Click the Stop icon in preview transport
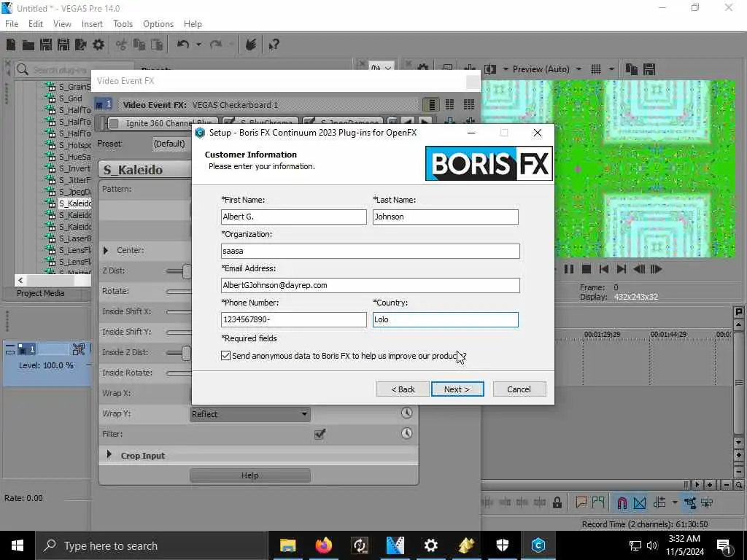The width and height of the screenshot is (747, 560). [x=587, y=269]
